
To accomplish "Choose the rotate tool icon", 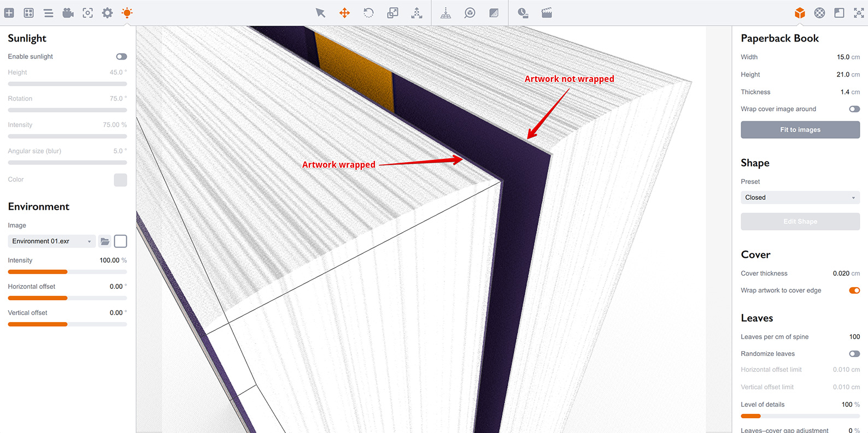I will click(368, 13).
